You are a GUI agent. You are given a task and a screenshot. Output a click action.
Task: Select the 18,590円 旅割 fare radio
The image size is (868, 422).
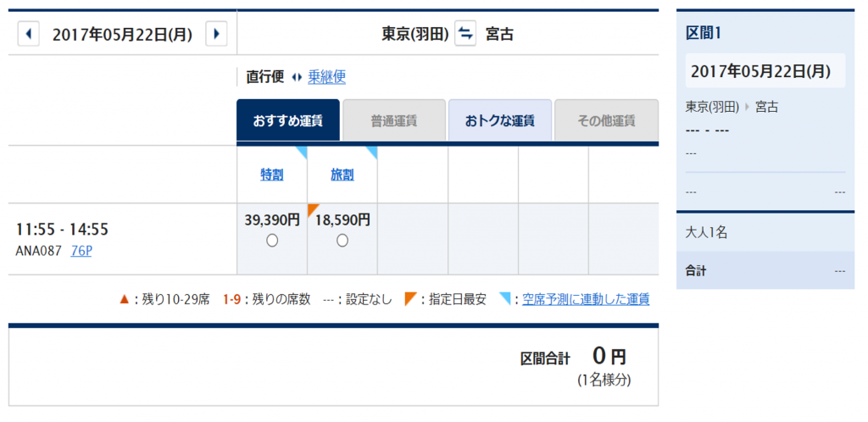[x=342, y=241]
